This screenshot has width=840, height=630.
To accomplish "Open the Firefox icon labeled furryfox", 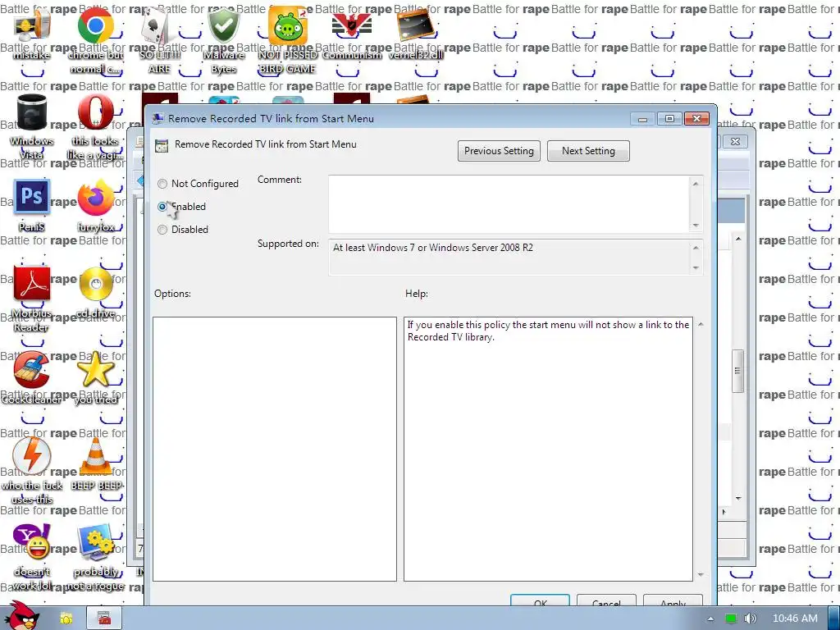I will pyautogui.click(x=95, y=197).
